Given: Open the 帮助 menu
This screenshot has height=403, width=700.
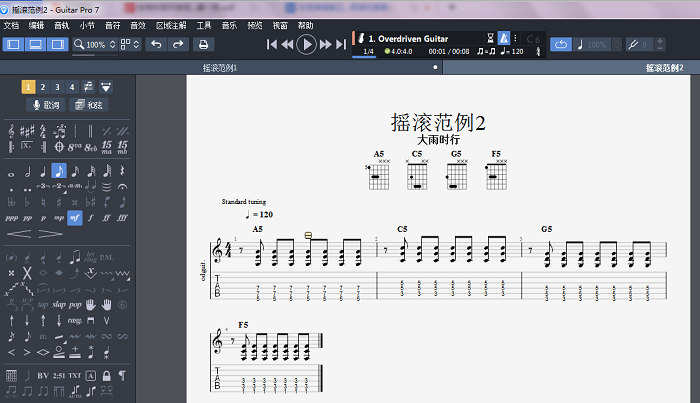Looking at the screenshot, I should 305,25.
